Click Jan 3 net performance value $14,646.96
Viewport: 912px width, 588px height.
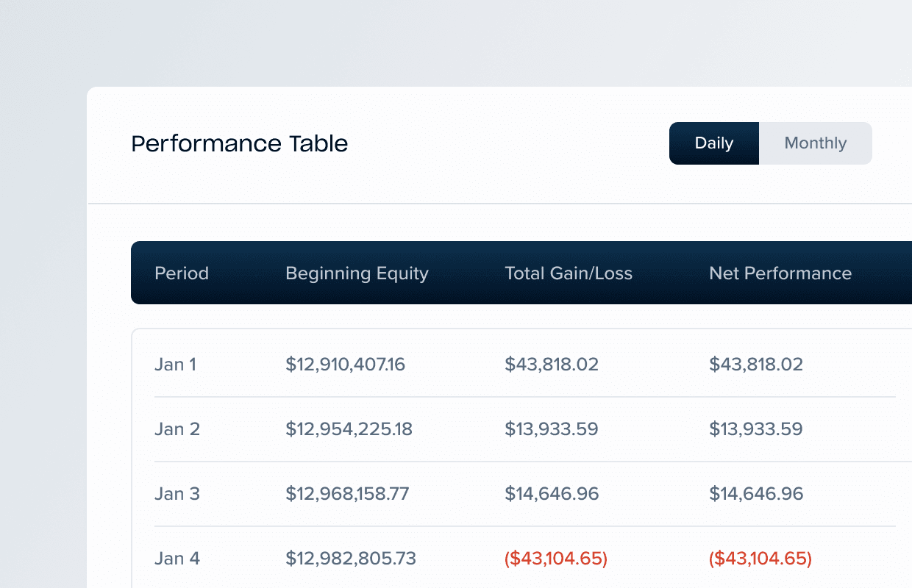click(756, 493)
